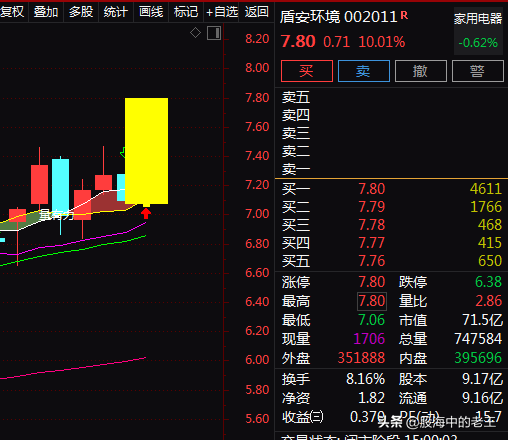
Task: Click the 现量 value 1706
Action: (x=369, y=339)
